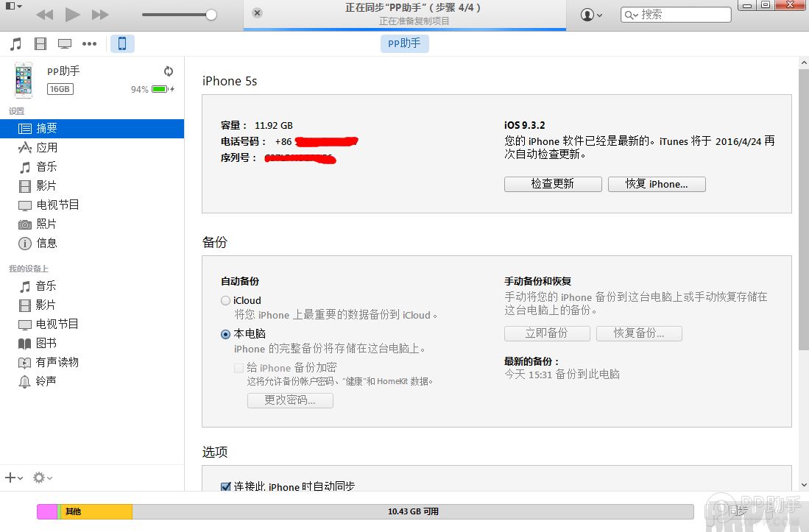
Task: Open the Music library icon
Action: click(x=15, y=43)
